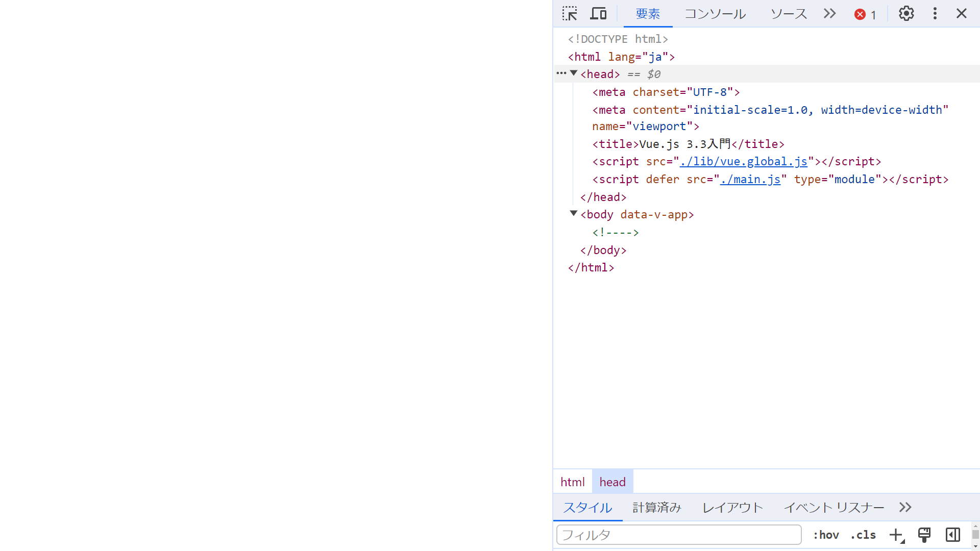
Task: Toggle the :hov element state panel
Action: (826, 535)
